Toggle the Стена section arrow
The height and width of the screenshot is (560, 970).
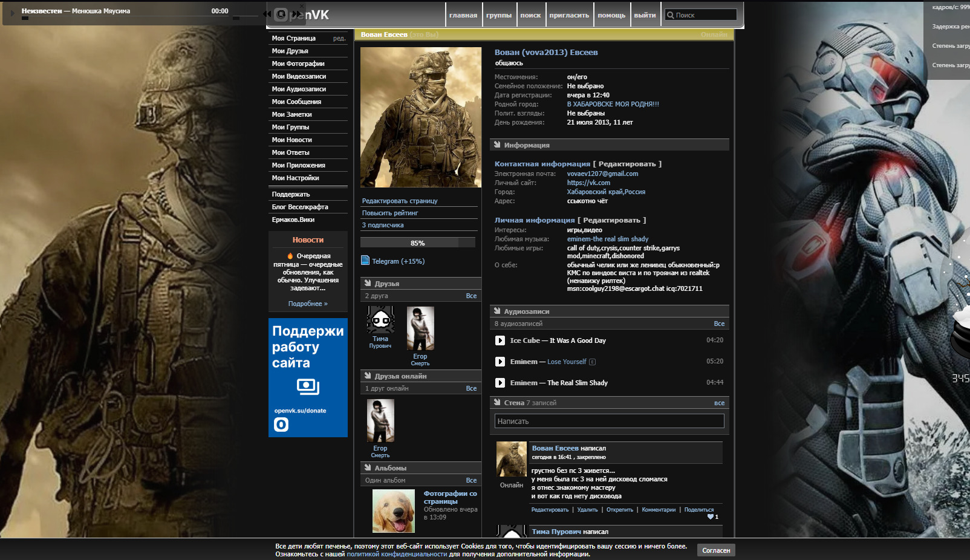point(497,402)
